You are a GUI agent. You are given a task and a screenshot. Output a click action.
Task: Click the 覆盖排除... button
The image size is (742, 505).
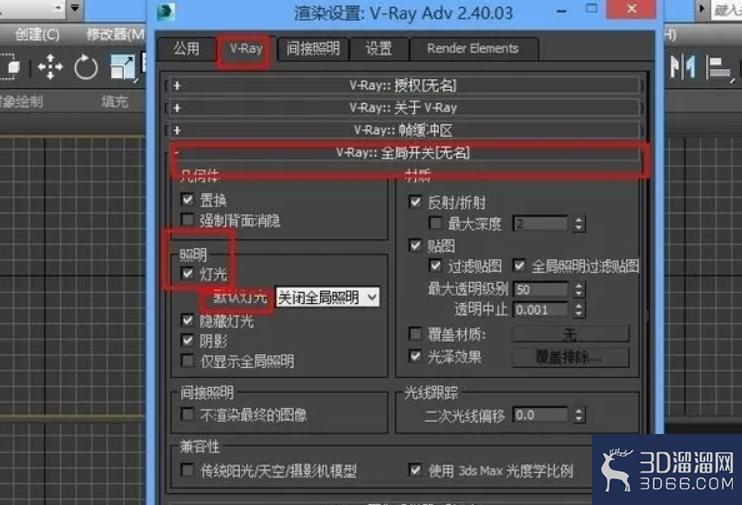pos(571,357)
